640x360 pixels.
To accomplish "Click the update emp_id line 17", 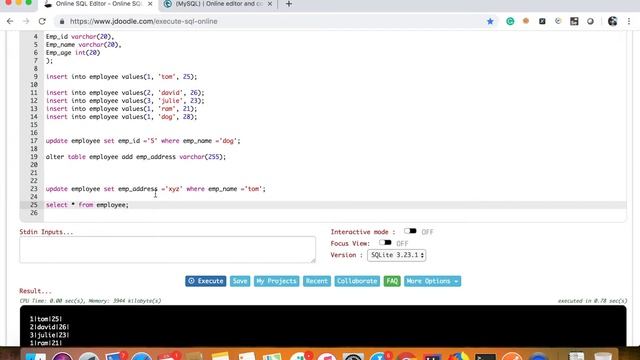I will (143, 141).
